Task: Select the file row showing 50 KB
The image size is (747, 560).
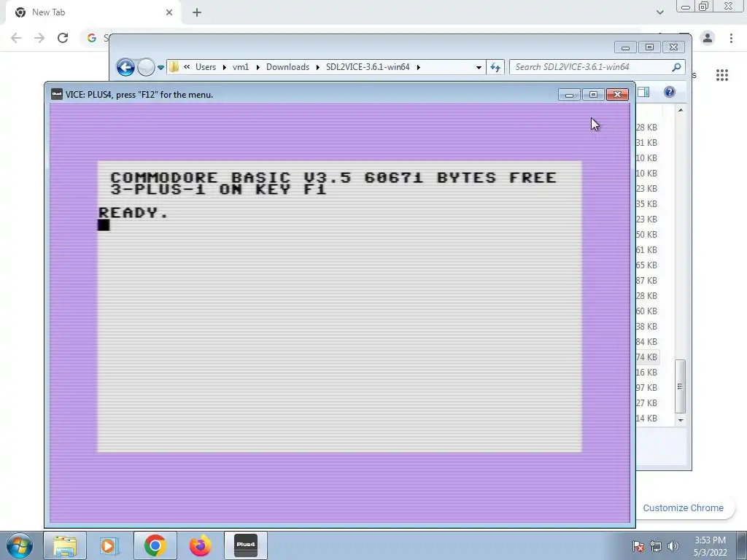Action: point(647,234)
